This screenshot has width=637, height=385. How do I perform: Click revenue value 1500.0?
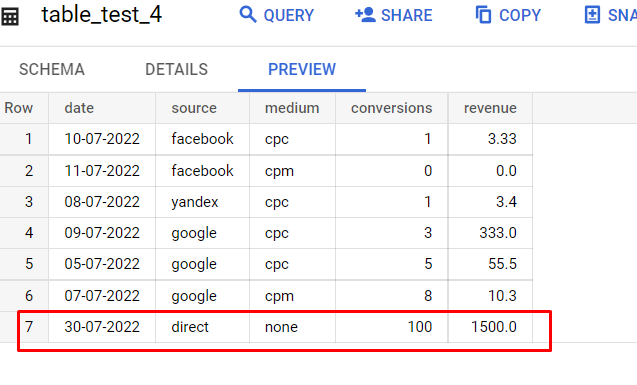click(494, 327)
